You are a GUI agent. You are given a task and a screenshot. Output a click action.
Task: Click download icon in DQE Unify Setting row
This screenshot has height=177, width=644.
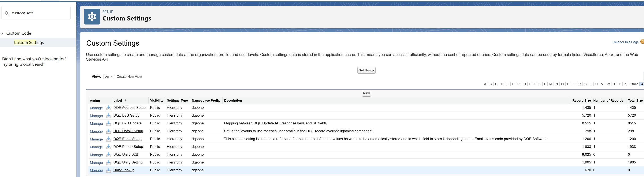tap(108, 162)
